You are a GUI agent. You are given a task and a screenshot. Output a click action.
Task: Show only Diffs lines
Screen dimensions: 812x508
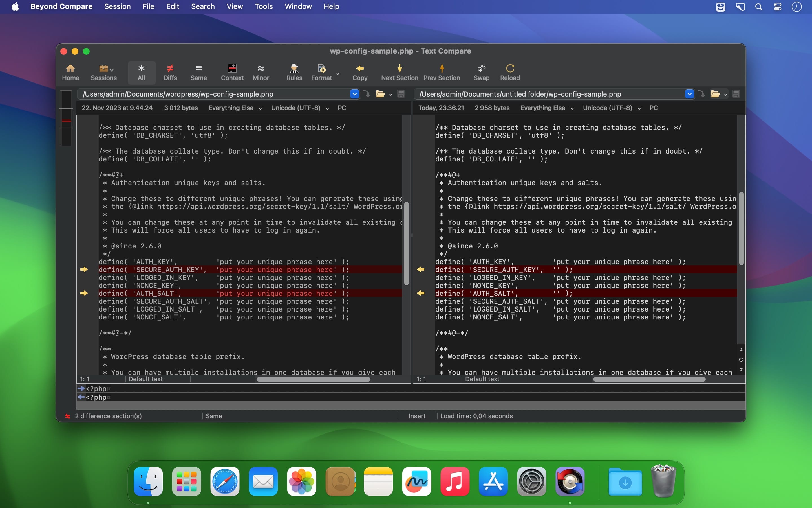[x=170, y=73]
